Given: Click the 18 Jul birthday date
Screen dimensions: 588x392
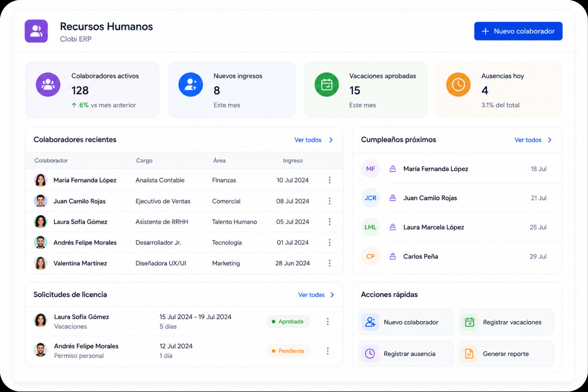Looking at the screenshot, I should [x=538, y=169].
